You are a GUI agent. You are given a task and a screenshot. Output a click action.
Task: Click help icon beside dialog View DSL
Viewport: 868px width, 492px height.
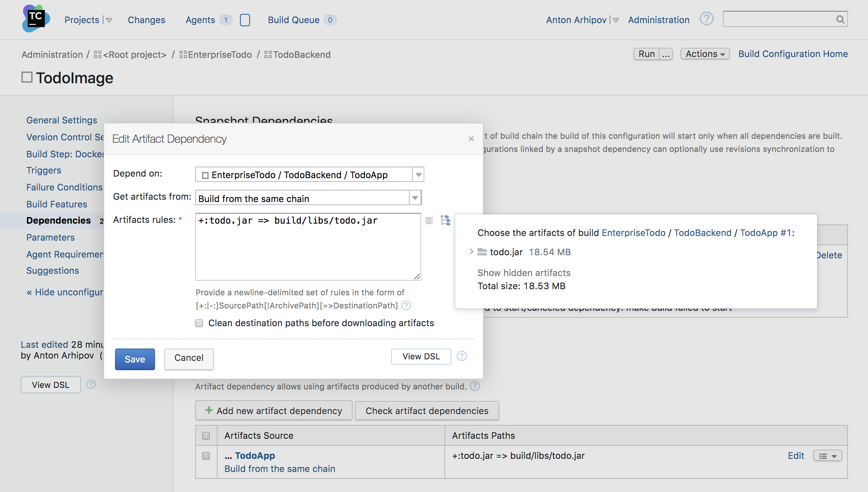462,356
